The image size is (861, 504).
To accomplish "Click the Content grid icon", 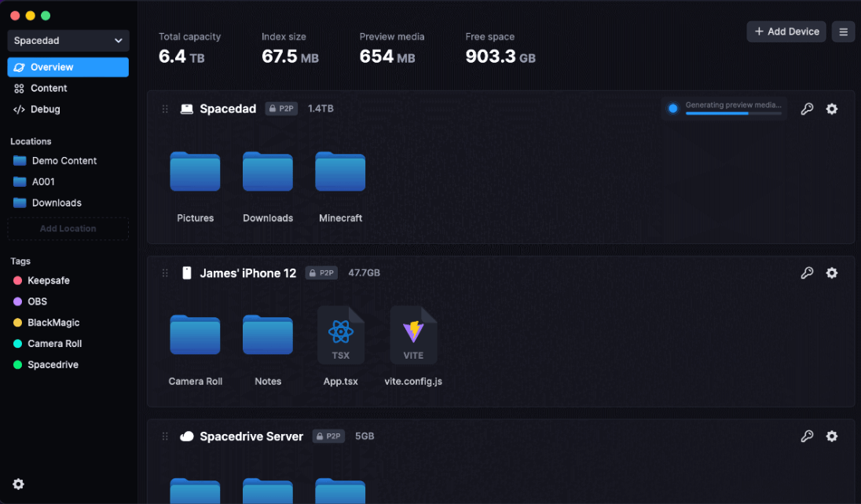I will (x=19, y=89).
